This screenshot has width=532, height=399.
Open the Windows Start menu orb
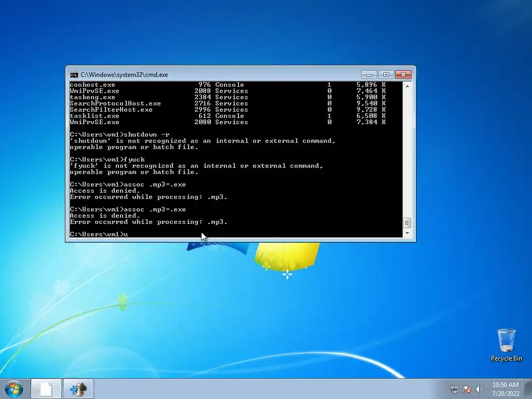(x=14, y=389)
